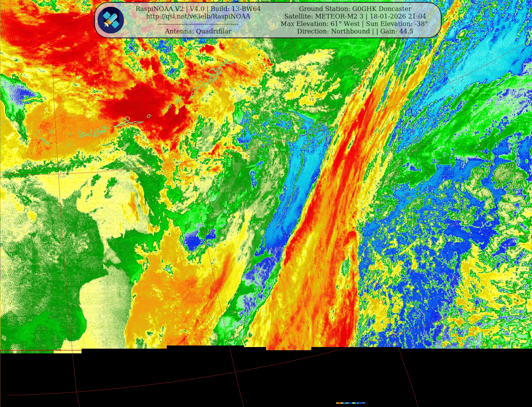This screenshot has height=407, width=532.
Task: Click the Max Elevation 61° West text
Action: pos(320,24)
